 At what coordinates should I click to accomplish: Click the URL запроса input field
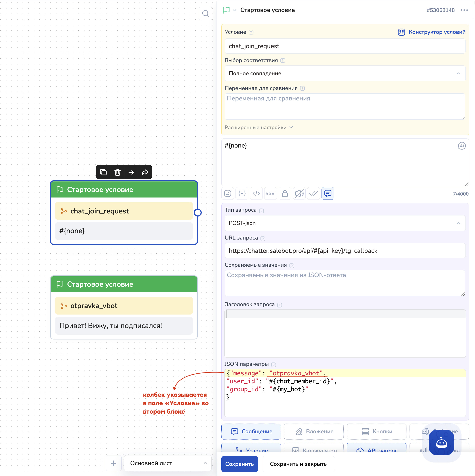point(345,251)
